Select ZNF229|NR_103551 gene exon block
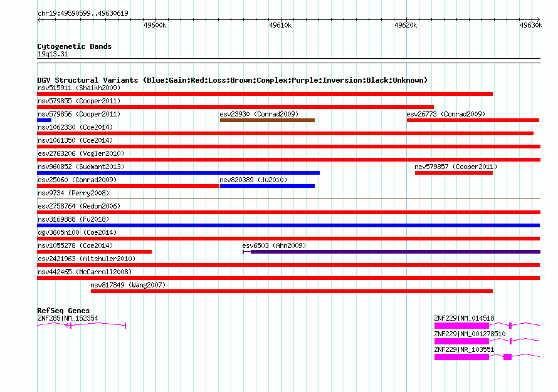Viewport: 558px width, 392px height. (x=461, y=357)
